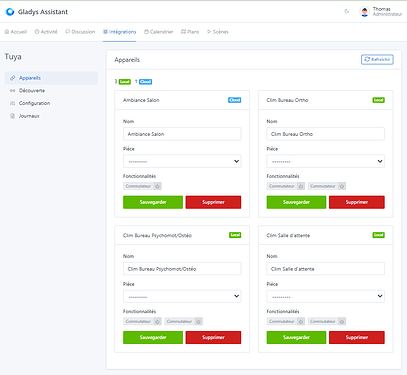The image size is (407, 375).
Task: Open Thomas's user avatar menu
Action: tap(365, 12)
